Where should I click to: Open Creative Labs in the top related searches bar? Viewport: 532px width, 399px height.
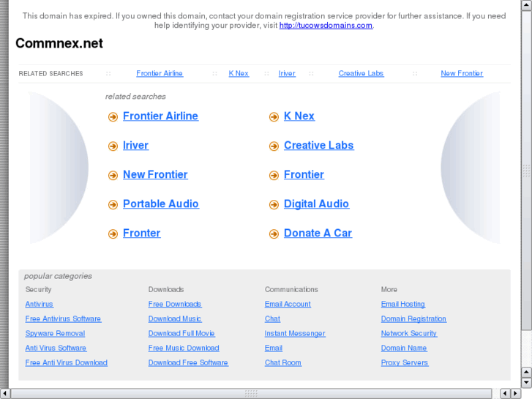pos(361,73)
